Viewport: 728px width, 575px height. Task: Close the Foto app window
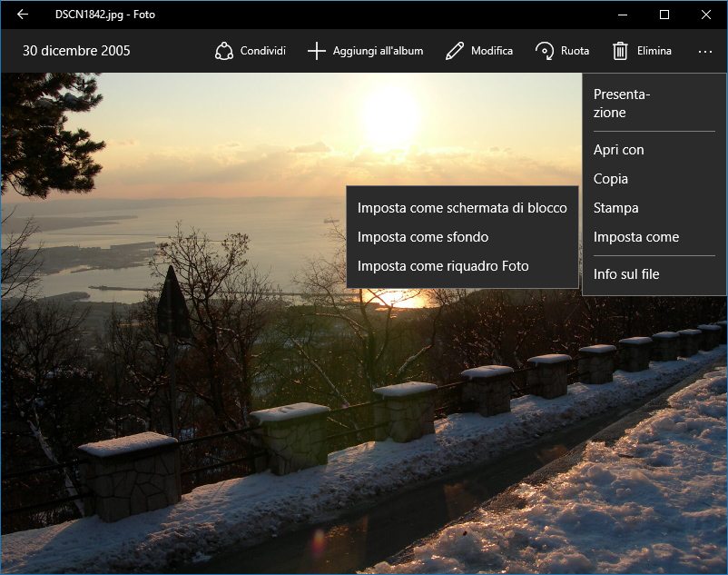(x=706, y=15)
